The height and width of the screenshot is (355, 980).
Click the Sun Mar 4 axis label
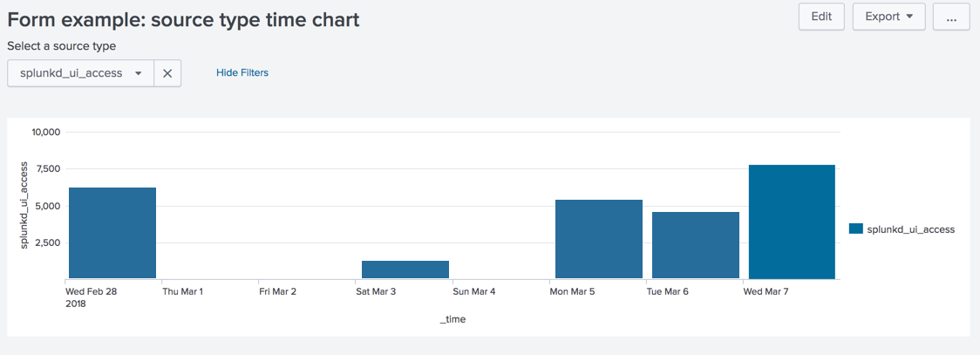[474, 291]
